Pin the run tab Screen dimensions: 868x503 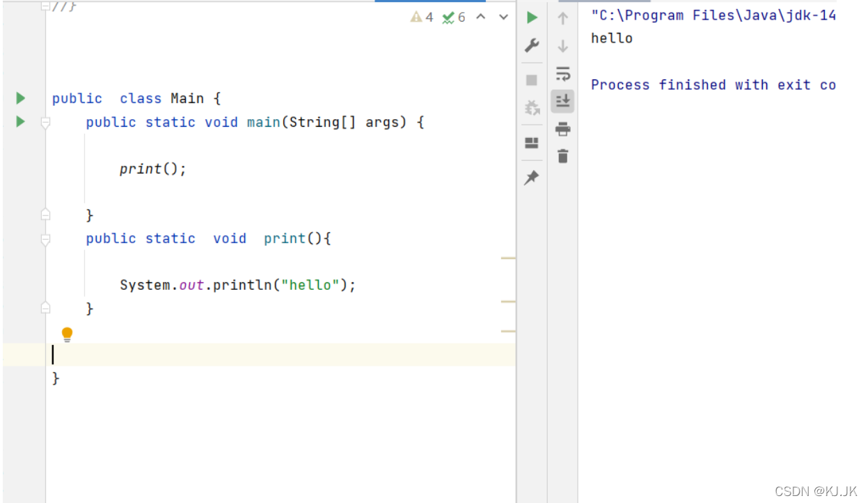pos(532,178)
